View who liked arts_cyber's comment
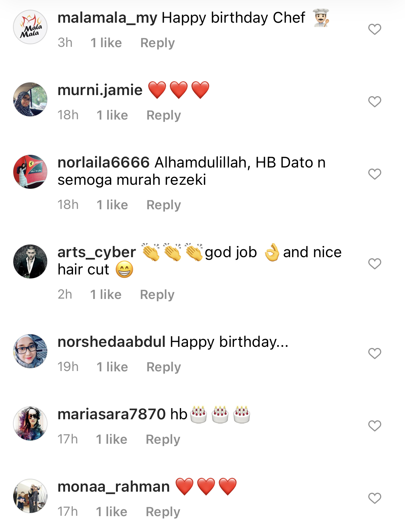The width and height of the screenshot is (405, 532). click(x=106, y=295)
